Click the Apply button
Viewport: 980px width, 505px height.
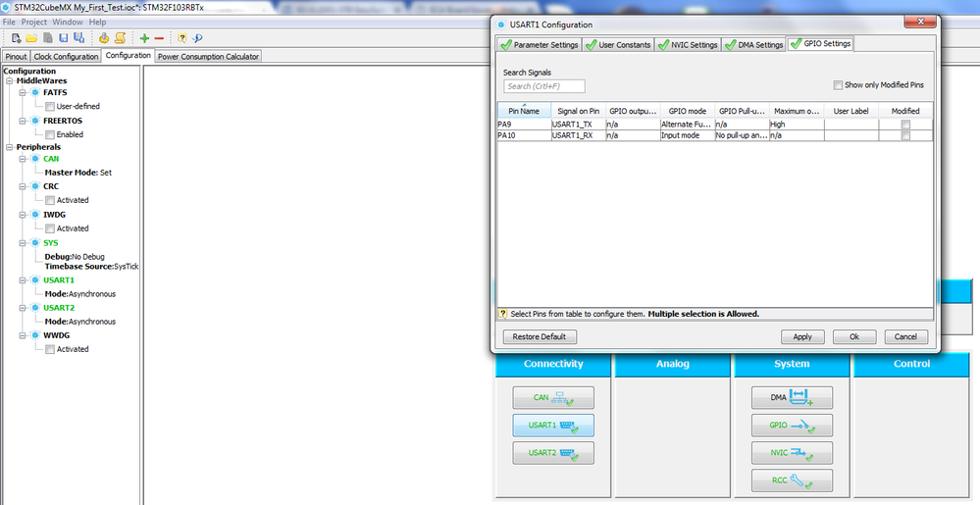[x=802, y=337]
